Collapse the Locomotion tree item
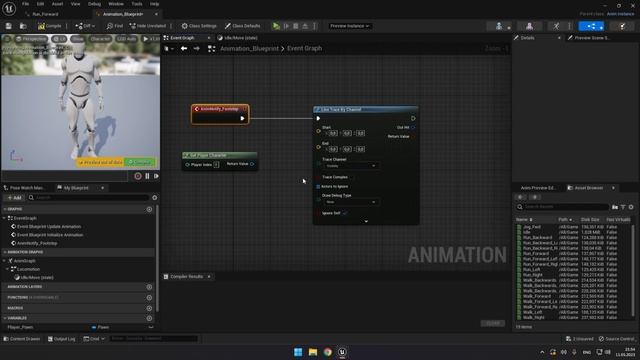The width and height of the screenshot is (640, 360). pyautogui.click(x=7, y=269)
